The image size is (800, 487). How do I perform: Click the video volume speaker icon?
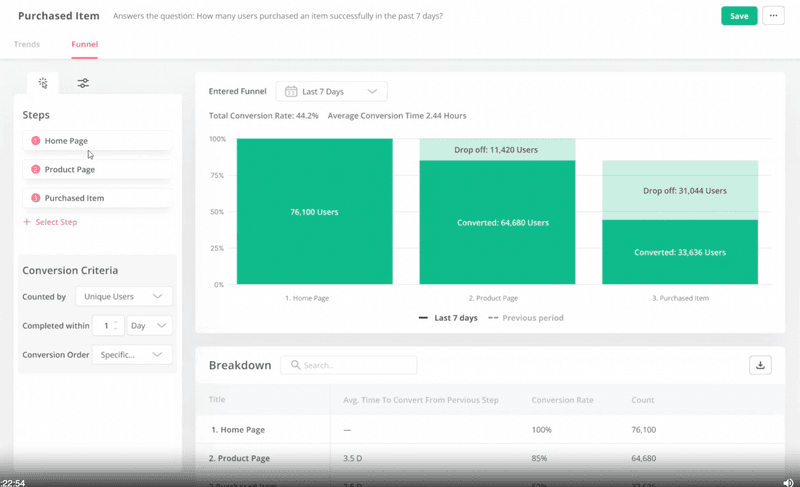(788, 482)
